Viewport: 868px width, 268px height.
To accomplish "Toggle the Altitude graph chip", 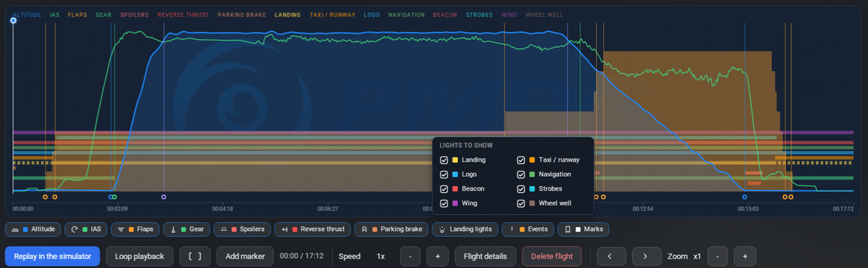I will point(33,230).
